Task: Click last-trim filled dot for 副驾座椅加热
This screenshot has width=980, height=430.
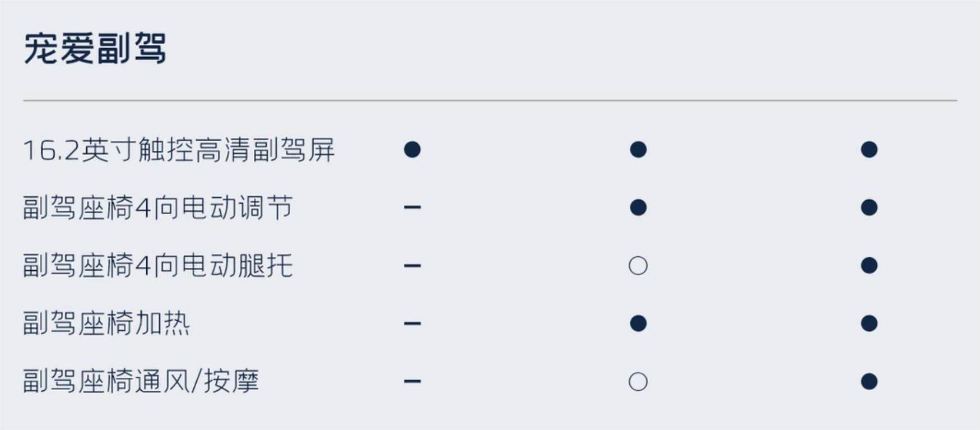Action: tap(869, 323)
